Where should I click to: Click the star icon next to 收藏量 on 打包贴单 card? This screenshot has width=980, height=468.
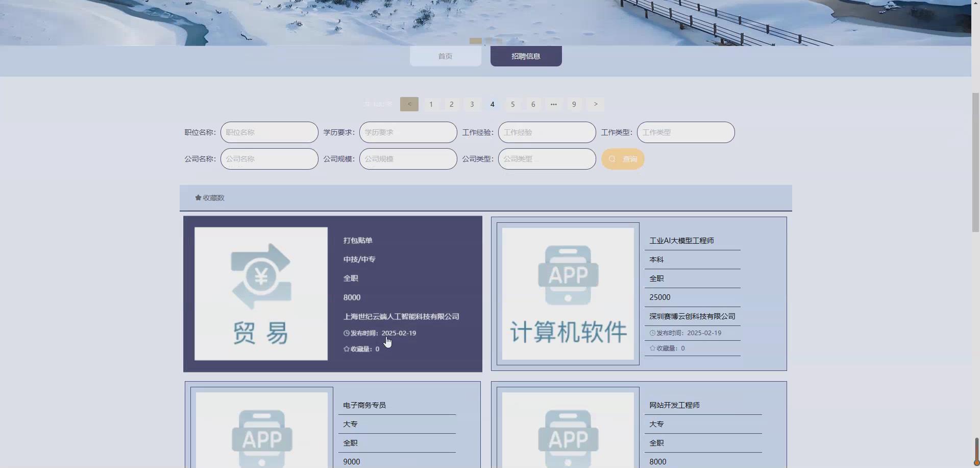[x=346, y=349]
